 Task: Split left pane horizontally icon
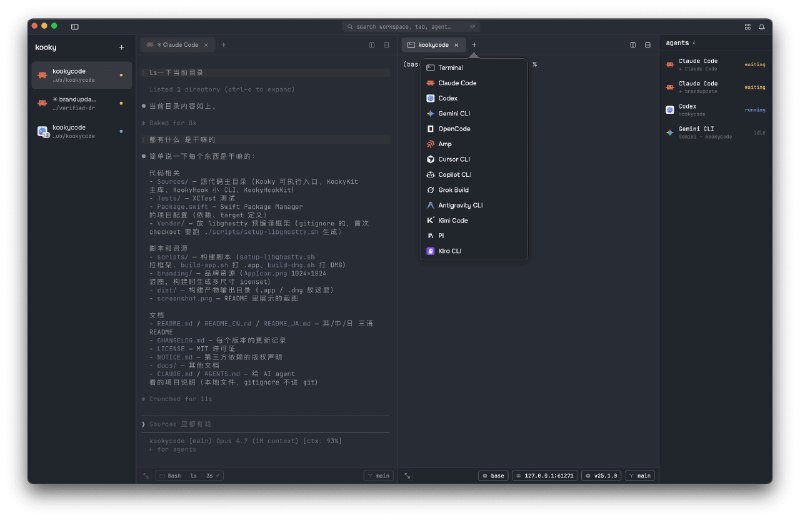point(387,45)
